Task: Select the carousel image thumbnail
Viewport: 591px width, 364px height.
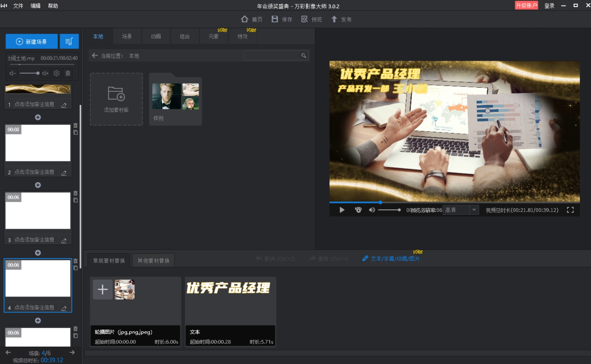Action: coord(125,290)
